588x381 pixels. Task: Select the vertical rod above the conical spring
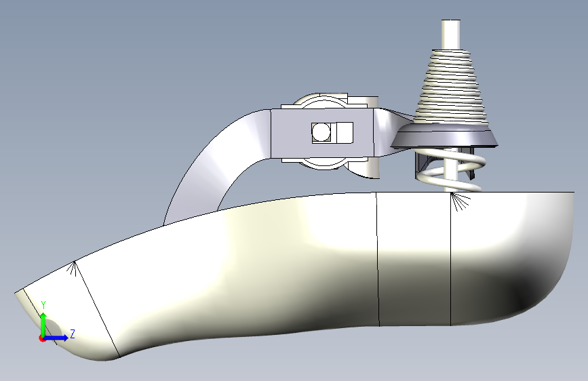(x=451, y=35)
